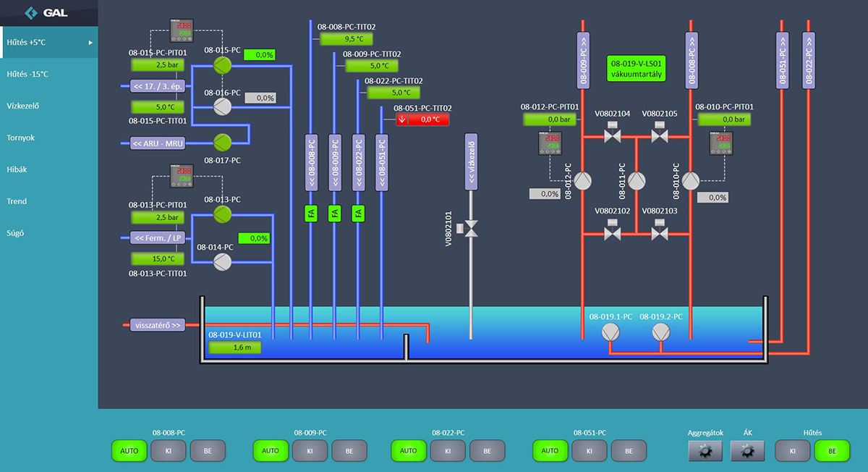868x472 pixels.
Task: Switch 08-009-PC to KI
Action: 310,451
